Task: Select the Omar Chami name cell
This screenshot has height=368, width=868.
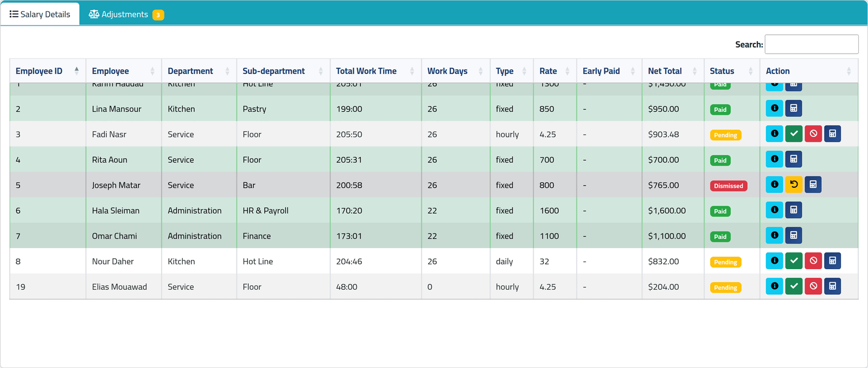Action: (x=124, y=236)
